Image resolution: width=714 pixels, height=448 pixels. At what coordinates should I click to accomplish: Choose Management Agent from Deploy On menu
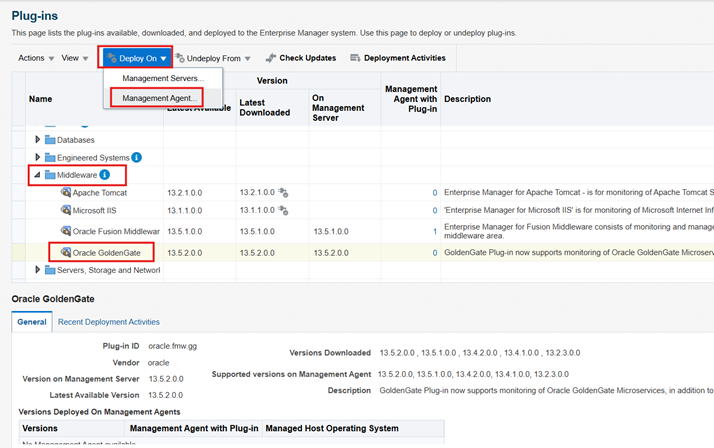point(157,98)
